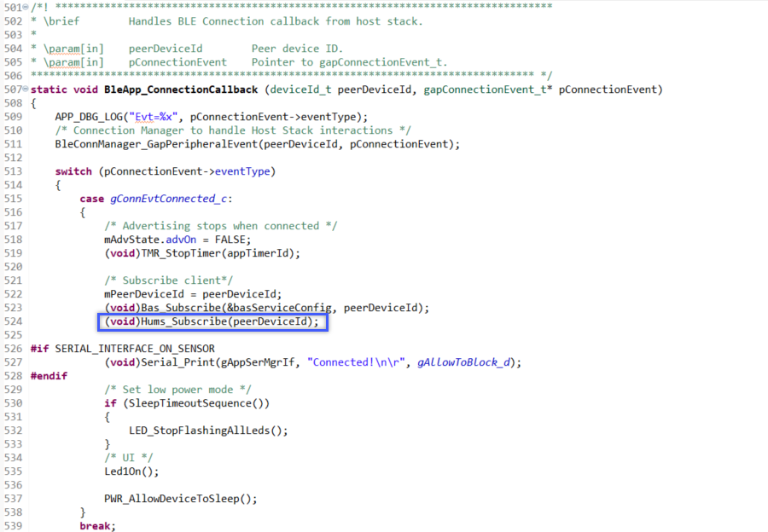Click the break keyword on line 539
This screenshot has height=532, width=768.
[92, 525]
